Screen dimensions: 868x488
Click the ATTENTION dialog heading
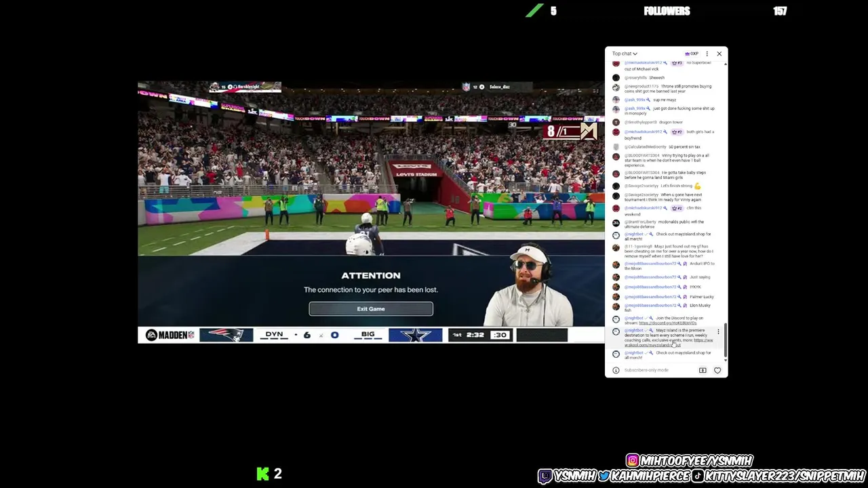[x=371, y=275]
